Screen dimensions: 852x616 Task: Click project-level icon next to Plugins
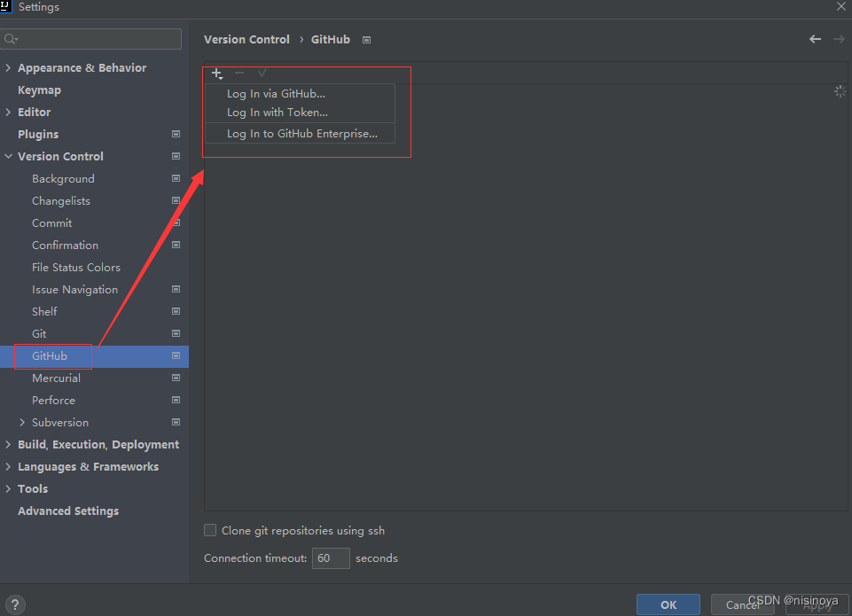pyautogui.click(x=176, y=134)
